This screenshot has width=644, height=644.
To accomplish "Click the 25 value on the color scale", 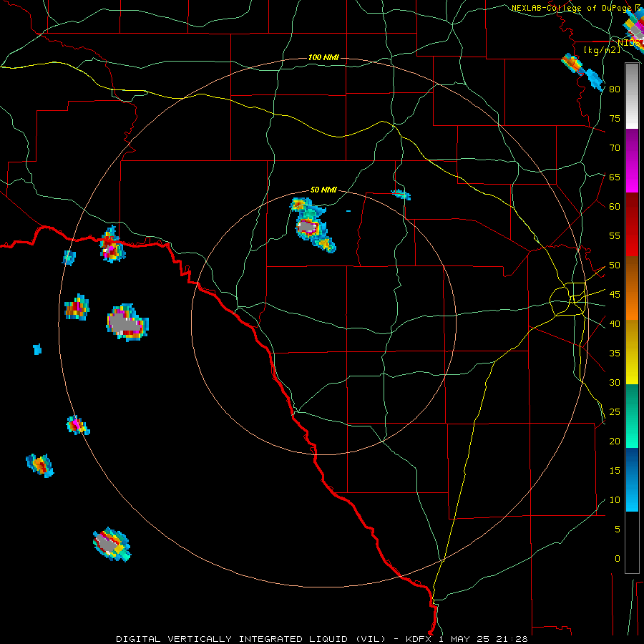I will coord(615,412).
